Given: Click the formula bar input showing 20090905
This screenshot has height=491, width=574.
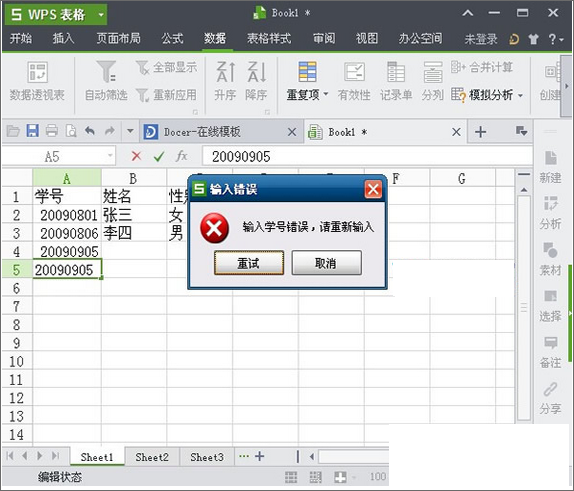Looking at the screenshot, I should (367, 156).
